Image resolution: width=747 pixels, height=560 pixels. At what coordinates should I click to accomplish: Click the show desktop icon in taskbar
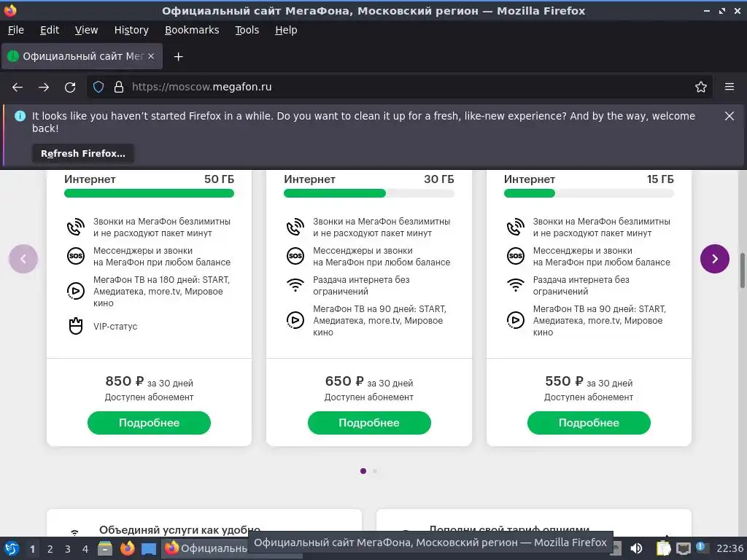tap(149, 549)
